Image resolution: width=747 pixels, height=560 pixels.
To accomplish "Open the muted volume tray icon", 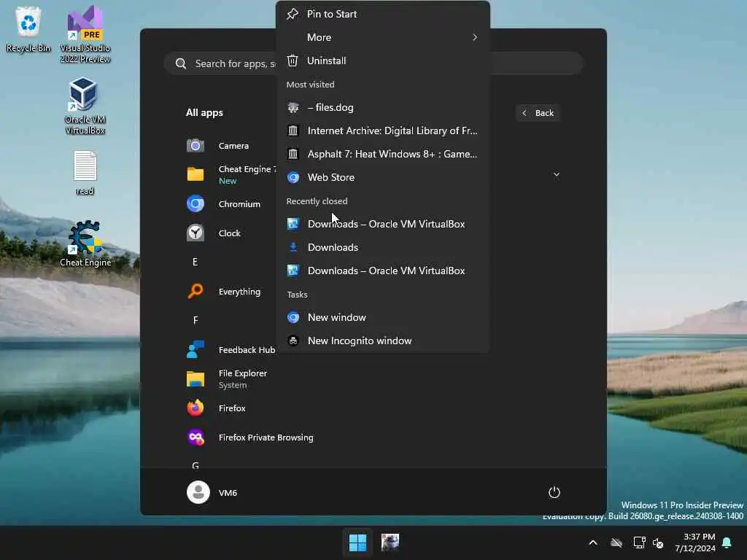I will (x=658, y=542).
